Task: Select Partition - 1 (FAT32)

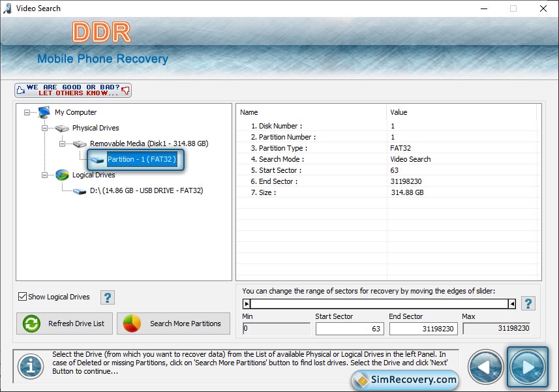Action: point(141,159)
